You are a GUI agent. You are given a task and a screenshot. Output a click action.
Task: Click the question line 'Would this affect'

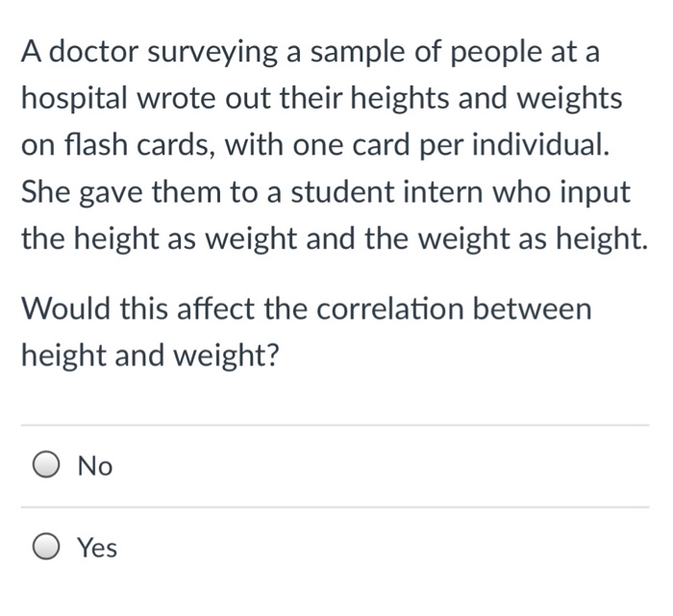(x=307, y=309)
